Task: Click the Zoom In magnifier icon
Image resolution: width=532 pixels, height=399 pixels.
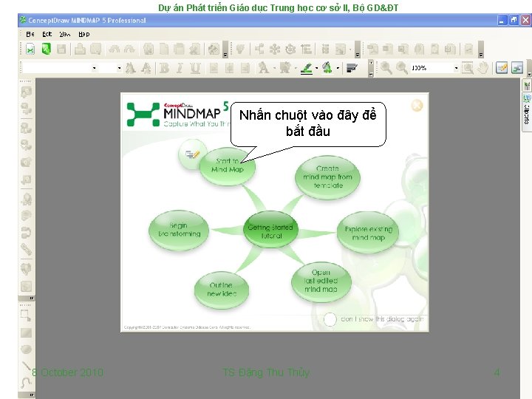Action: point(386,68)
